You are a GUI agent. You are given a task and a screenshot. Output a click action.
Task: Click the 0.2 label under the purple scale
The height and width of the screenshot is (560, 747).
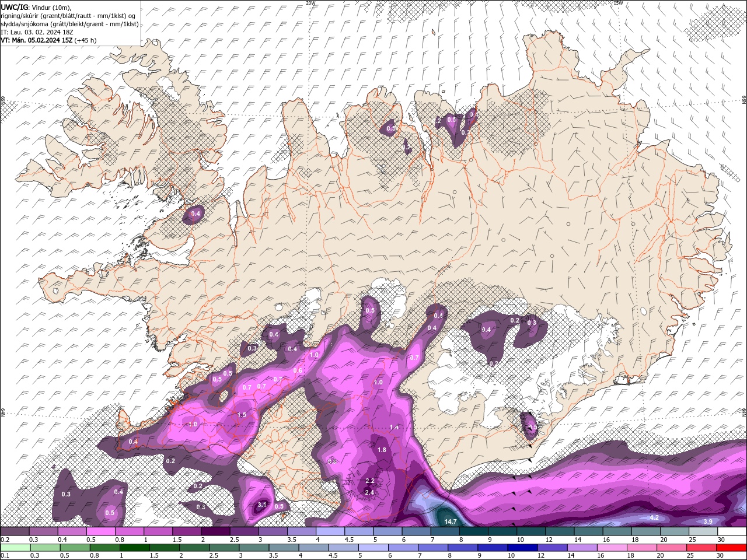4,540
